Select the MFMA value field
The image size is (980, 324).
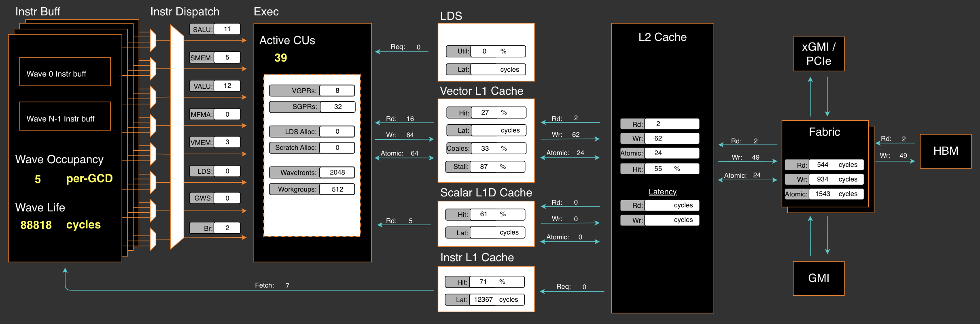pyautogui.click(x=227, y=114)
